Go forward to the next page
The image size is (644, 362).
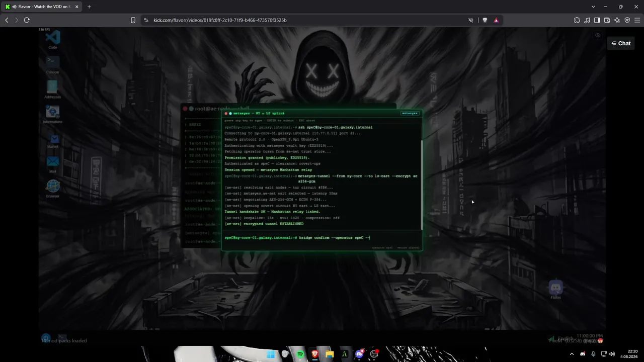[x=17, y=20]
